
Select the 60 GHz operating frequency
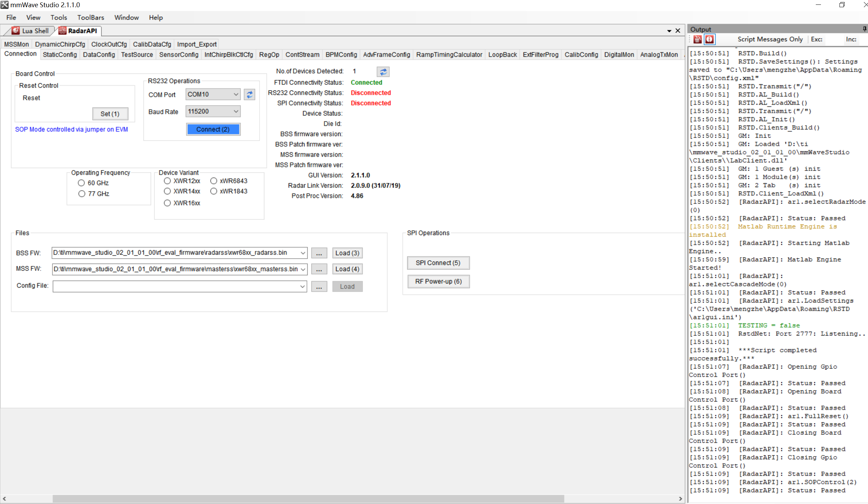pos(81,183)
